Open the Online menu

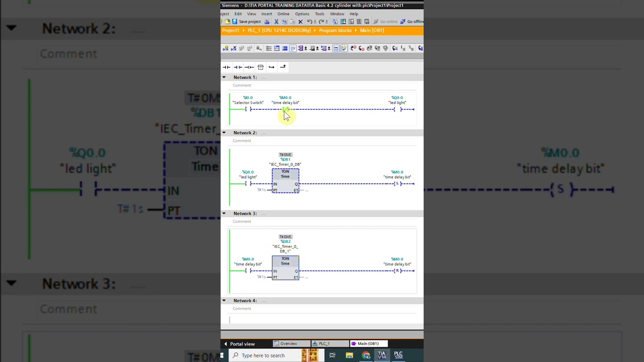click(x=283, y=14)
